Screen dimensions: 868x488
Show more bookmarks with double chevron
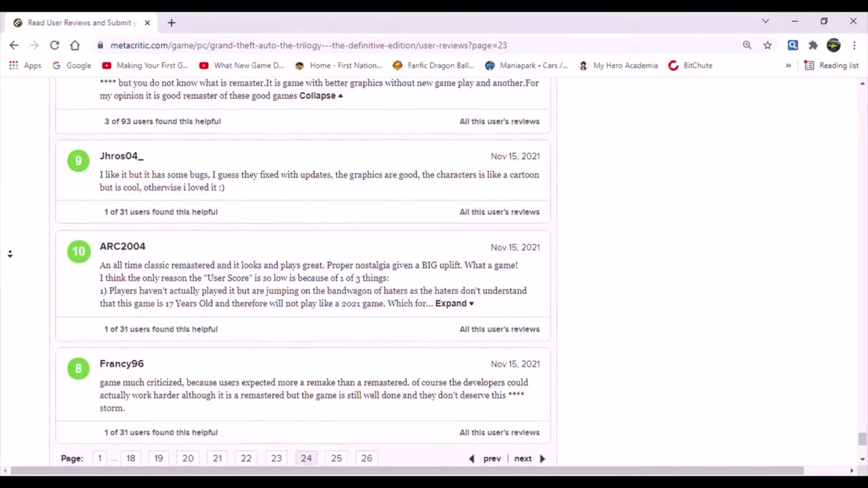tap(788, 66)
